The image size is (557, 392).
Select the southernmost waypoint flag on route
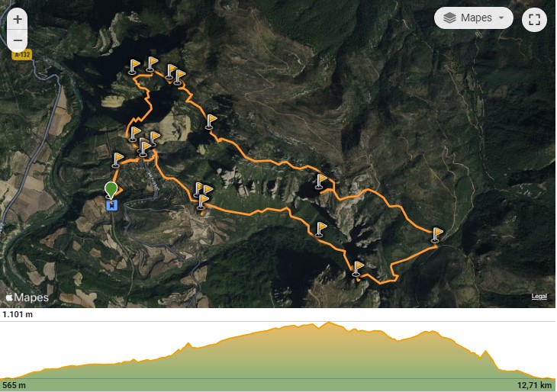[358, 268]
